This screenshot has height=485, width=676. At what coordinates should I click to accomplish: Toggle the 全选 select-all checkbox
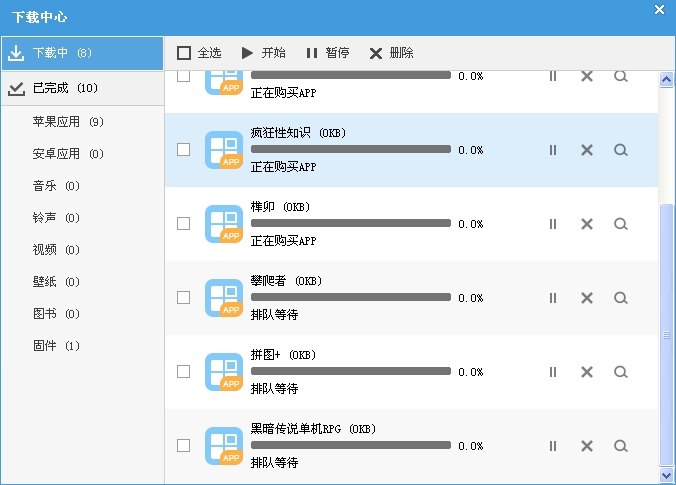[x=184, y=53]
